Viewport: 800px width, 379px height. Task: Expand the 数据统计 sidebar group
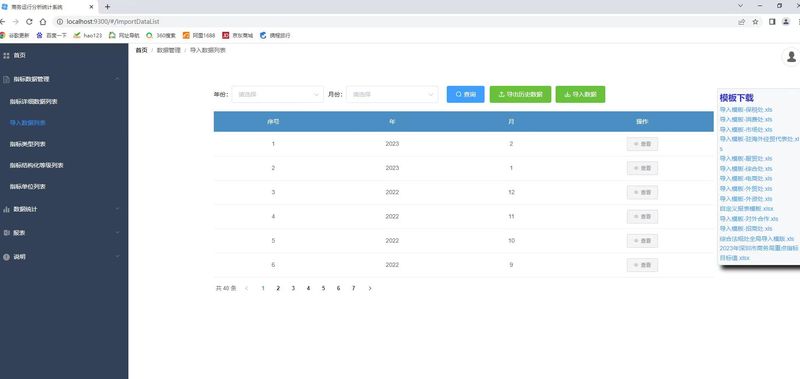pos(64,209)
